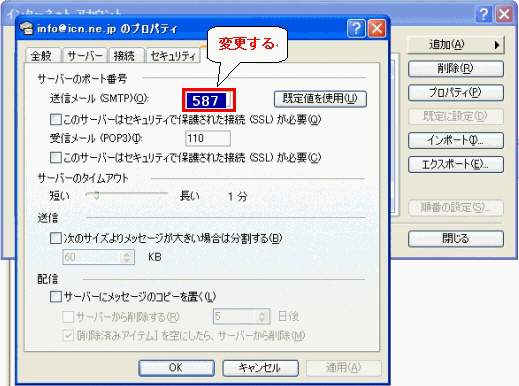Image resolution: width=519 pixels, height=386 pixels.
Task: Click the 既定値を使用(U) button
Action: click(x=320, y=99)
